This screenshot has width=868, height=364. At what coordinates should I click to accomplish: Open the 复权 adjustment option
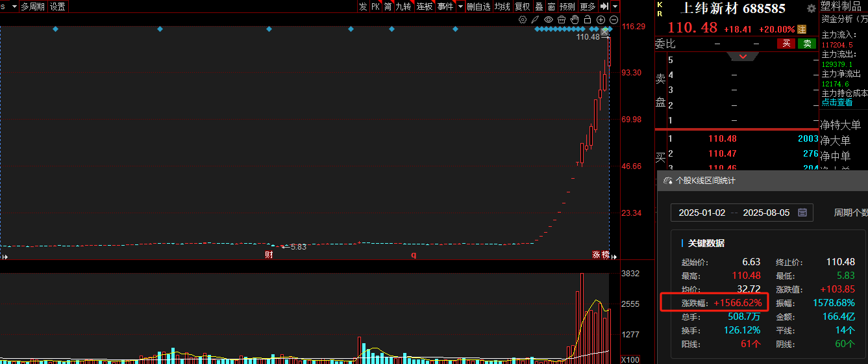[x=522, y=6]
